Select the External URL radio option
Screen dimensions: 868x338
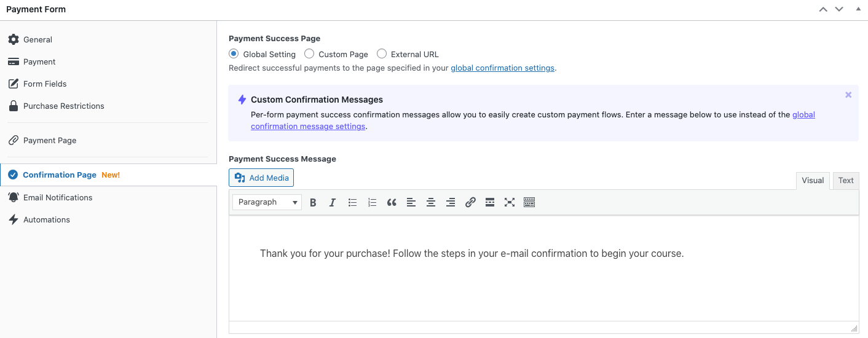pyautogui.click(x=382, y=54)
